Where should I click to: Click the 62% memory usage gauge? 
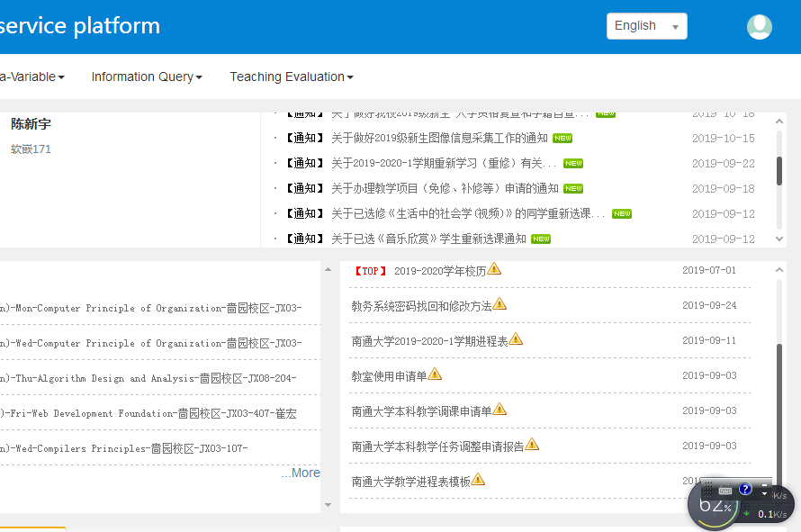(x=715, y=507)
